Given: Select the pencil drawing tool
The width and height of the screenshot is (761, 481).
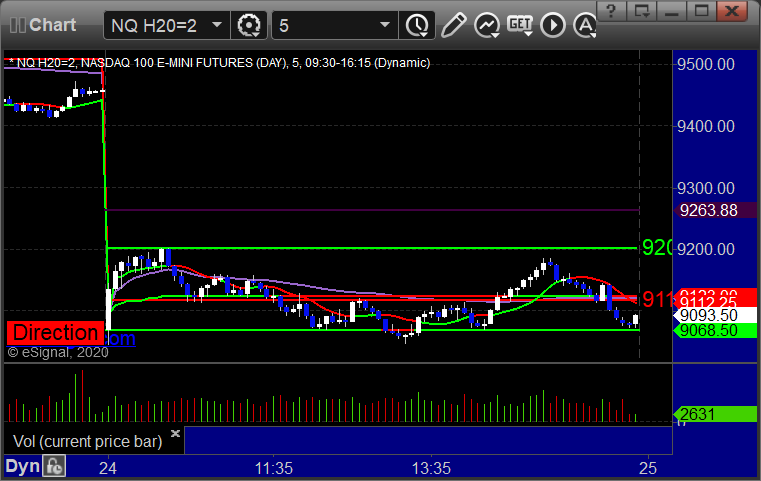Looking at the screenshot, I should coord(453,24).
